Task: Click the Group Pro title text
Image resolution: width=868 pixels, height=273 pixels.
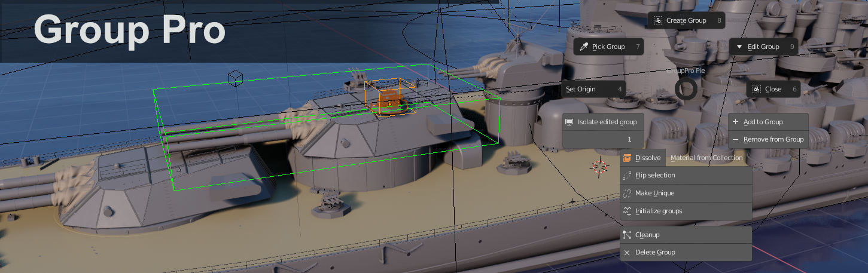Action: [129, 30]
